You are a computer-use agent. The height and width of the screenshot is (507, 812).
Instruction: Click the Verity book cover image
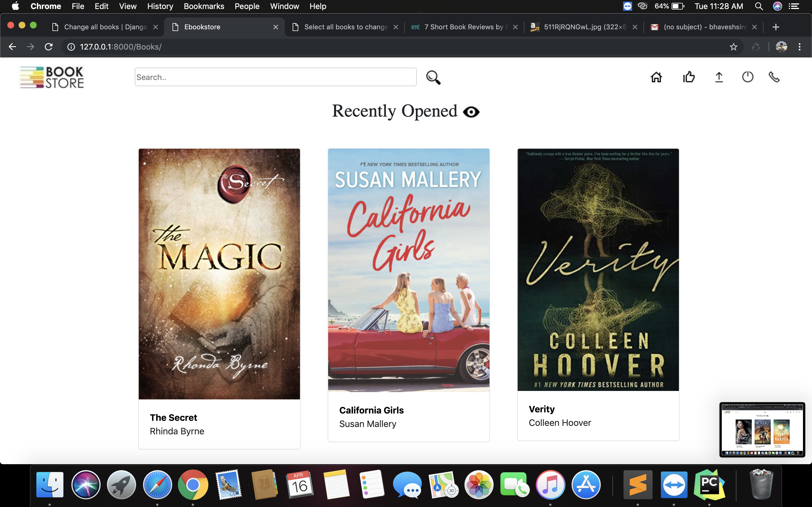point(598,270)
